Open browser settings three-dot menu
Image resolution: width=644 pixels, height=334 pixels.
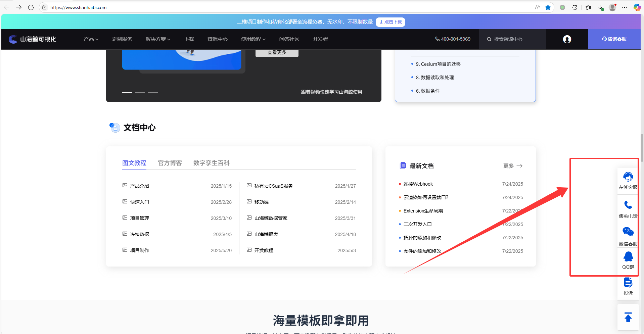625,7
